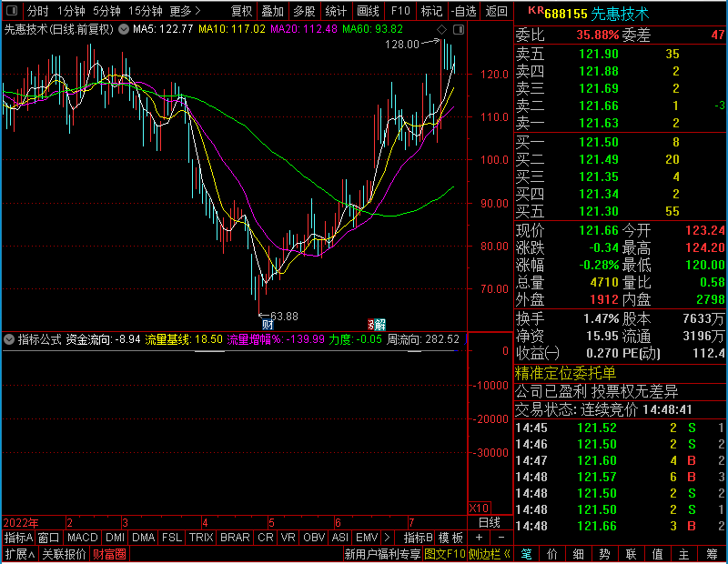This screenshot has height=564, width=728.
Task: Toggle the chart side panel icon
Action: click(x=459, y=30)
